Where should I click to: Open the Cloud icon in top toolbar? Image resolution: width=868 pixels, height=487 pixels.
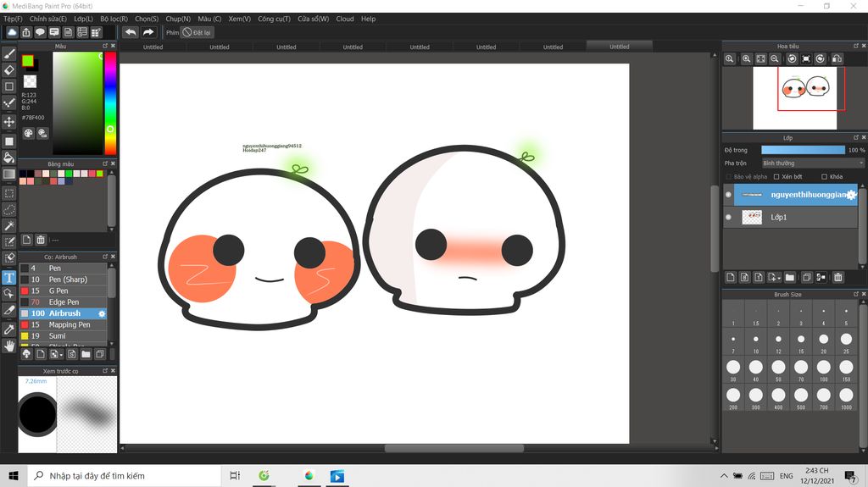(x=12, y=32)
